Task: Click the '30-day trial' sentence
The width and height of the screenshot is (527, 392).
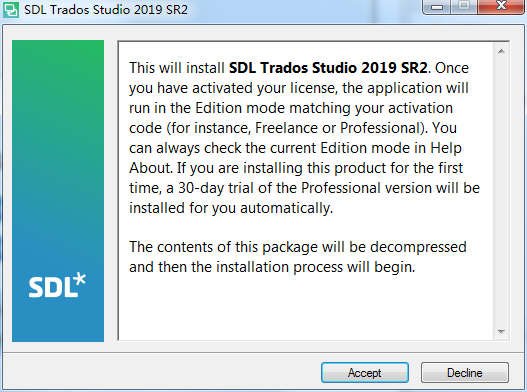Action: point(305,188)
